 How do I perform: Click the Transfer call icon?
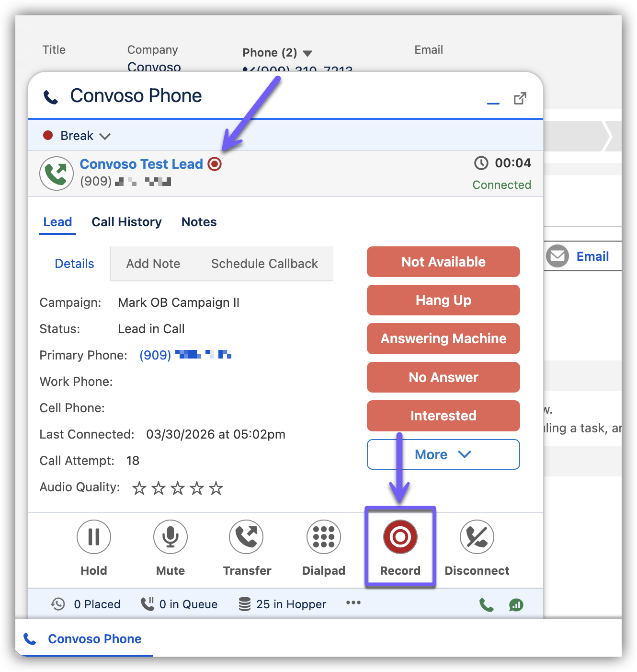[246, 537]
